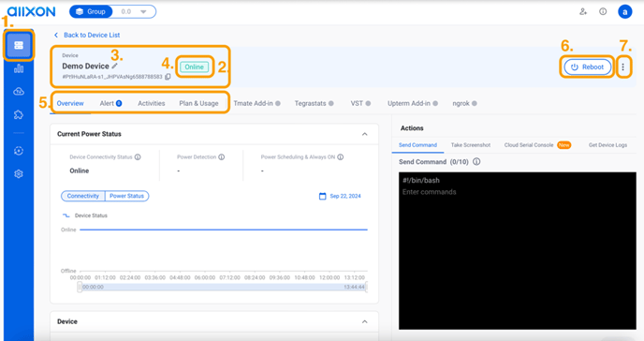The height and width of the screenshot is (341, 644).
Task: Switch to the Activities tab
Action: click(x=151, y=103)
